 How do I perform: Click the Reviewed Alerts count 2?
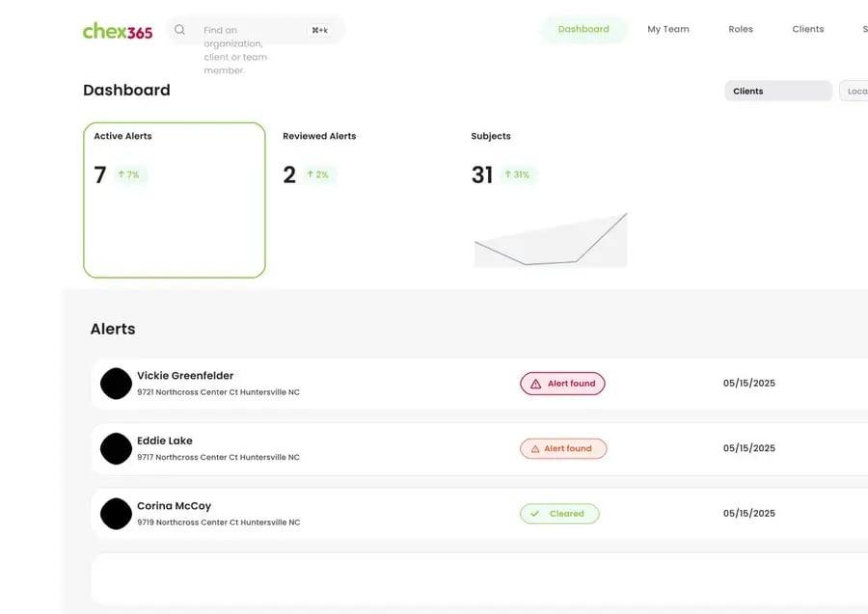[289, 174]
